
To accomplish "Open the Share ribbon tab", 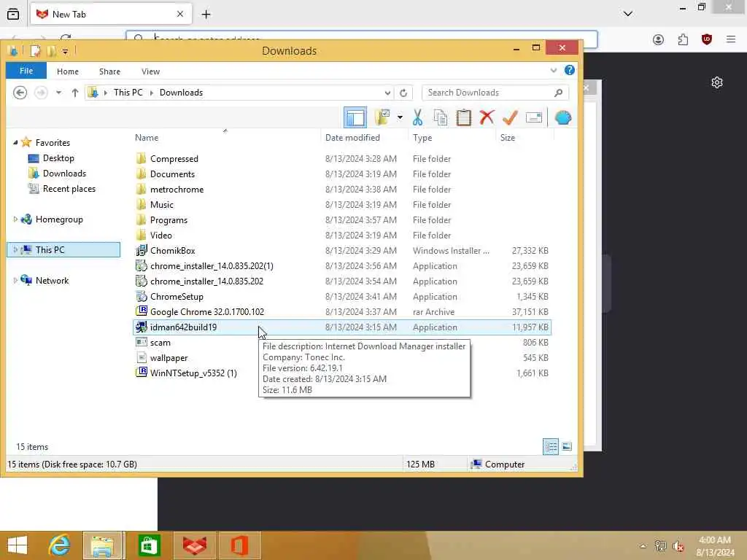I will 109,71.
